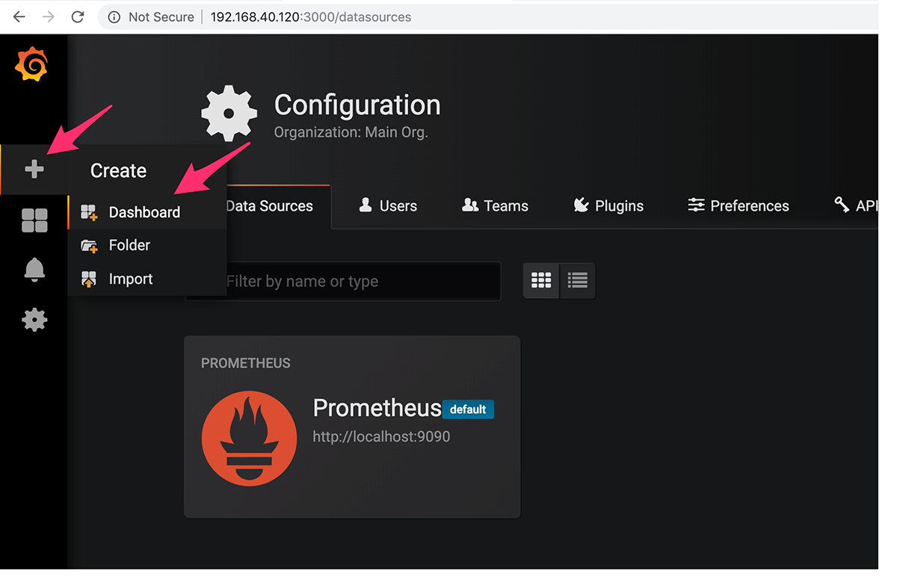The width and height of the screenshot is (897, 588).
Task: Switch to the Teams tab
Action: [495, 205]
